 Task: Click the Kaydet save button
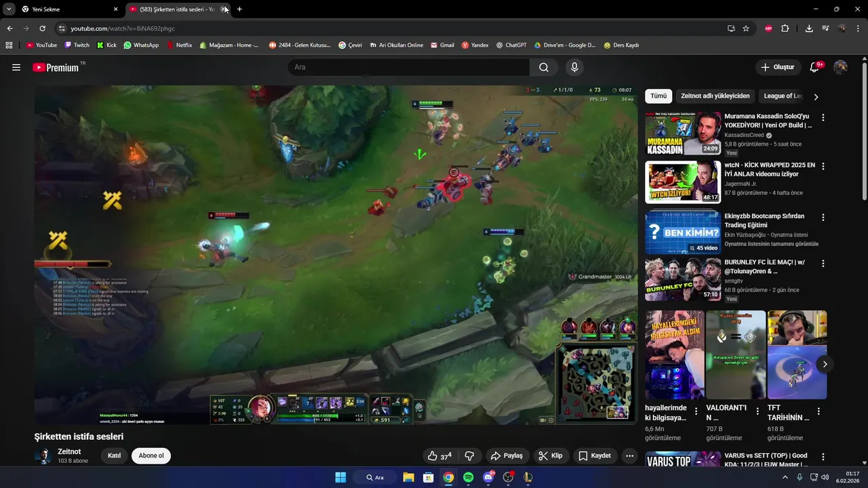point(595,456)
